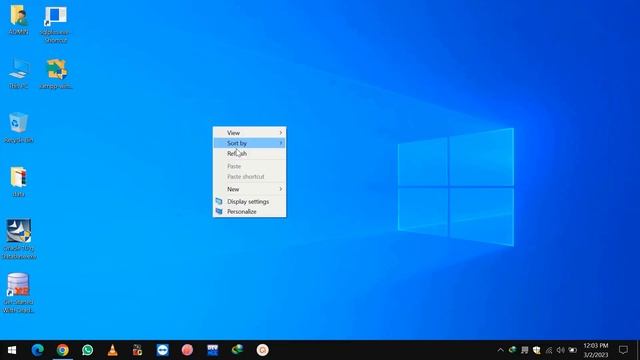Click the battery status tray icon
Image resolution: width=640 pixels, height=360 pixels.
[573, 350]
